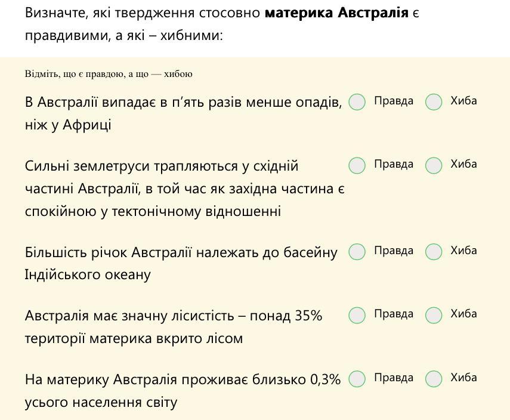Click the bold 'материка Австралія' heading text
The height and width of the screenshot is (420, 510).
pos(336,13)
